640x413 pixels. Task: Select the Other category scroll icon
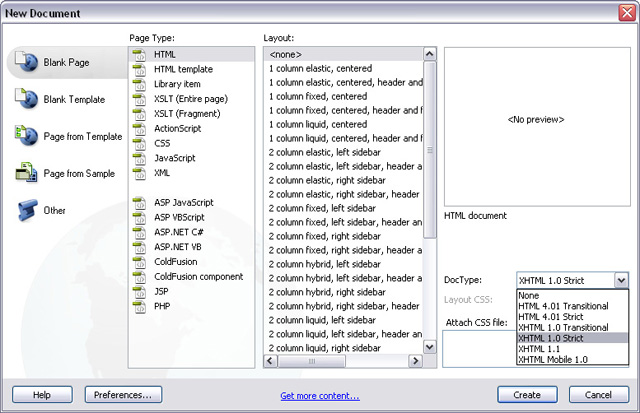27,210
